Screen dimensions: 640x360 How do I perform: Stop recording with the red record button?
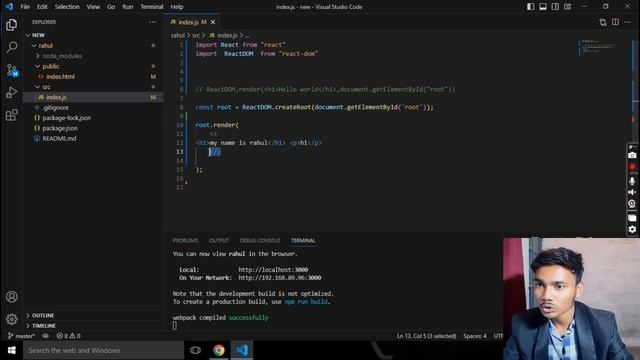pos(632,167)
